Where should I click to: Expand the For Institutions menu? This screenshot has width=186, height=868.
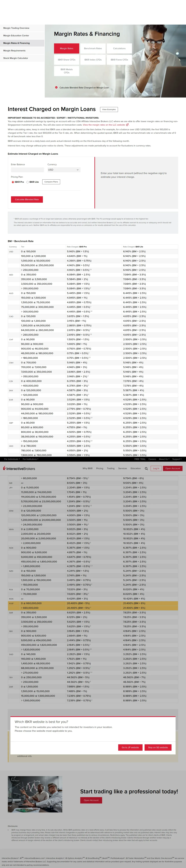[31, 459]
